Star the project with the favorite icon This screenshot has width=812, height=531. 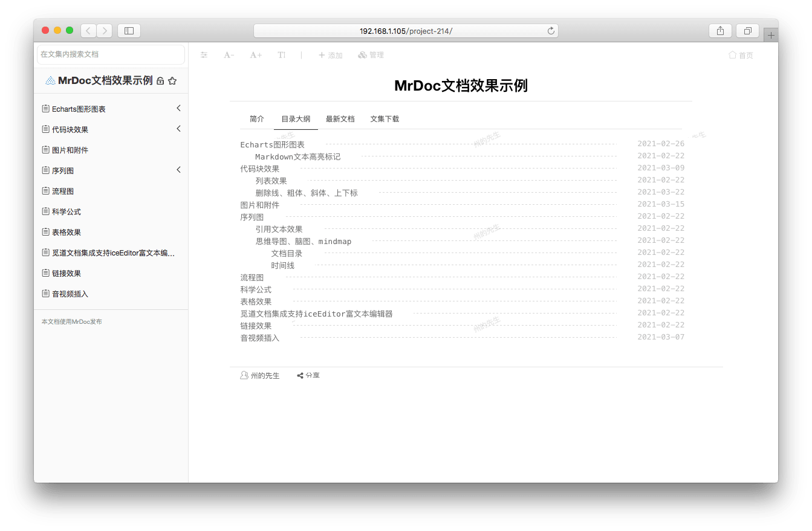pyautogui.click(x=172, y=81)
